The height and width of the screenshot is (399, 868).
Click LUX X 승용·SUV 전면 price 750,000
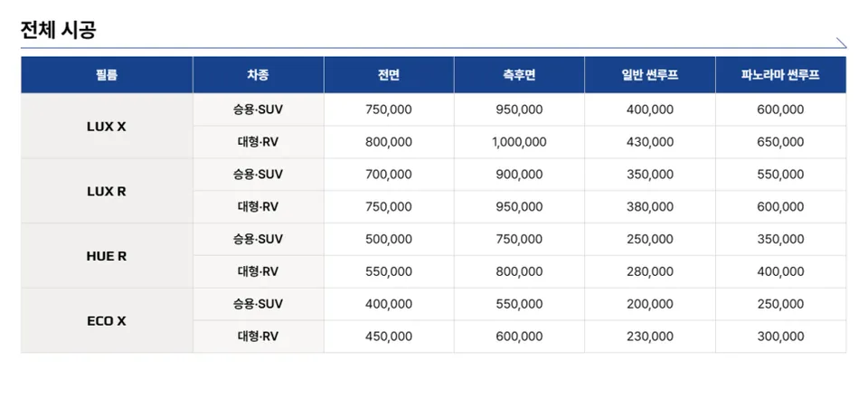389,109
